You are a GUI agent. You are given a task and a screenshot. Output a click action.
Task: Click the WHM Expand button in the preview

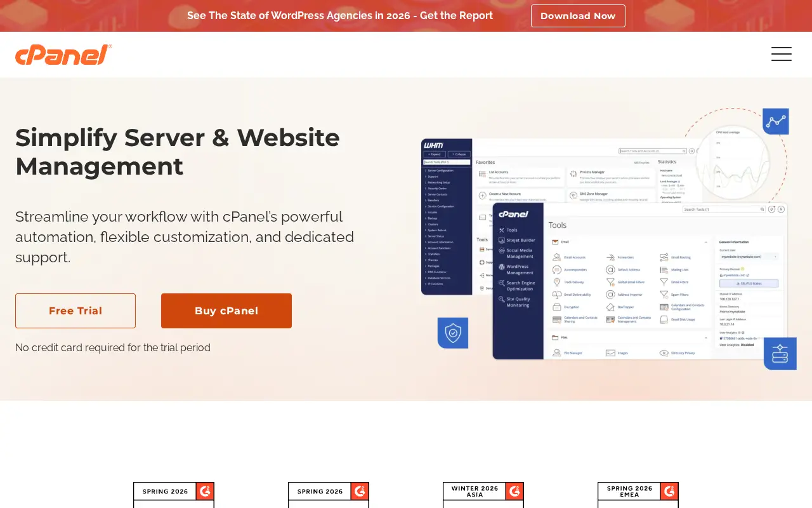coord(435,154)
